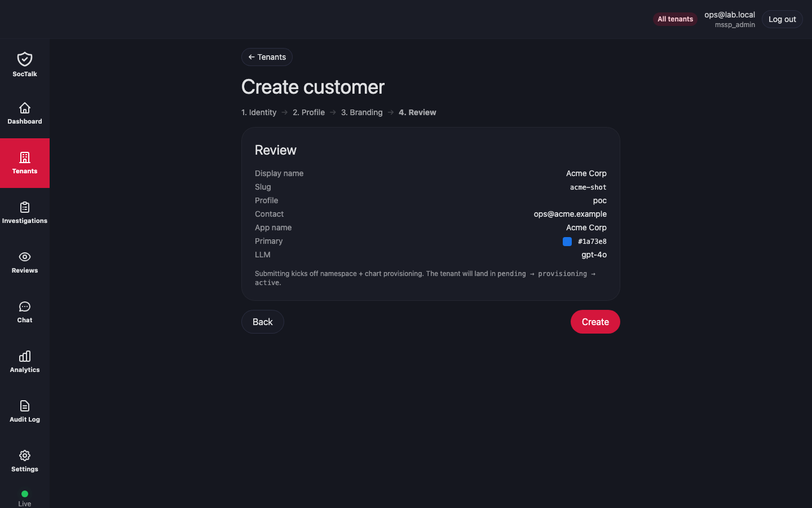Open the Chat bubble icon
The width and height of the screenshot is (812, 508).
[25, 306]
